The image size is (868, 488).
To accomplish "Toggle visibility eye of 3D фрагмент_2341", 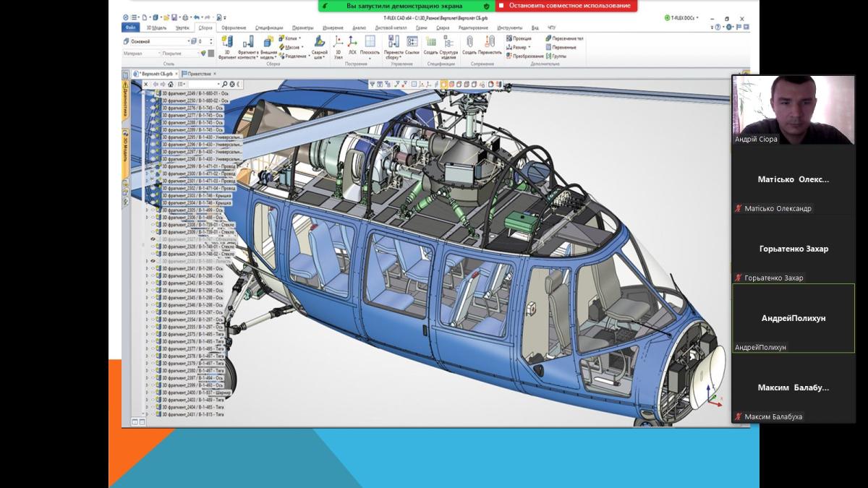I will 153,268.
